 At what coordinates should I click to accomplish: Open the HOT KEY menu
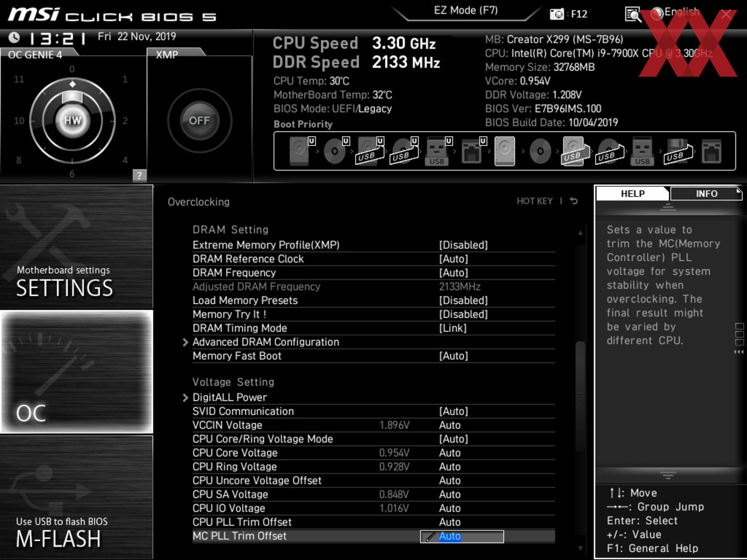(x=534, y=201)
